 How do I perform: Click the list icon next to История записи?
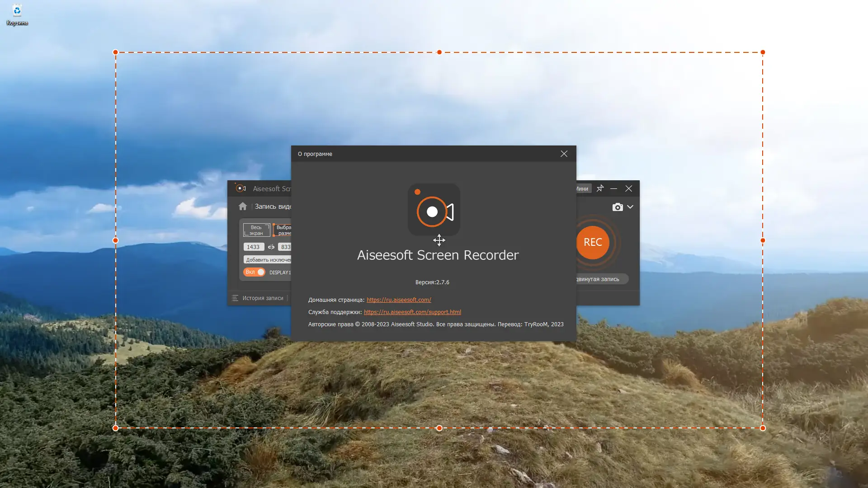(236, 298)
